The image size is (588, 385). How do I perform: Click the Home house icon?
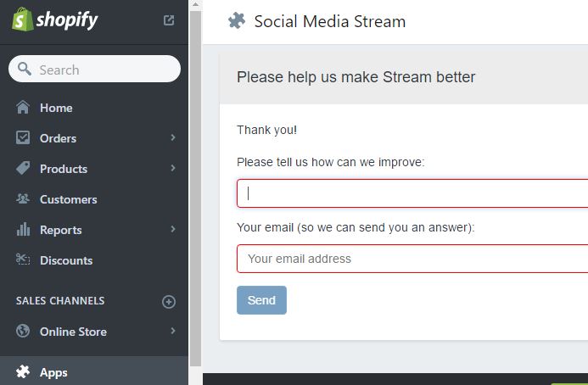pyautogui.click(x=23, y=107)
